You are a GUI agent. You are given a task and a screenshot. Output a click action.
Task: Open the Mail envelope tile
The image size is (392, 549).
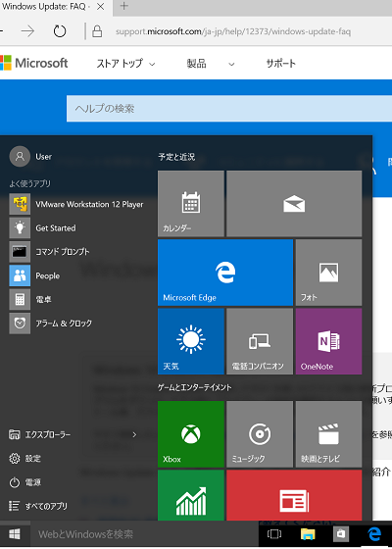click(x=294, y=204)
